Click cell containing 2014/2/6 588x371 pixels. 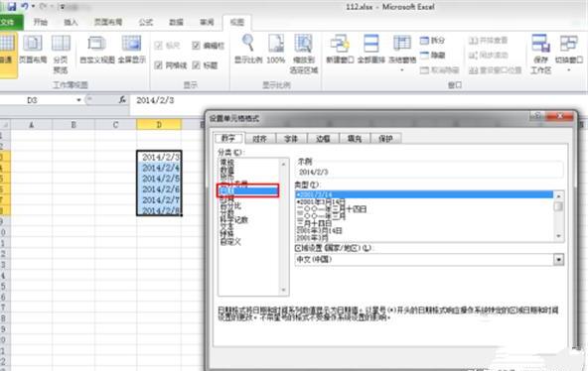coord(159,189)
